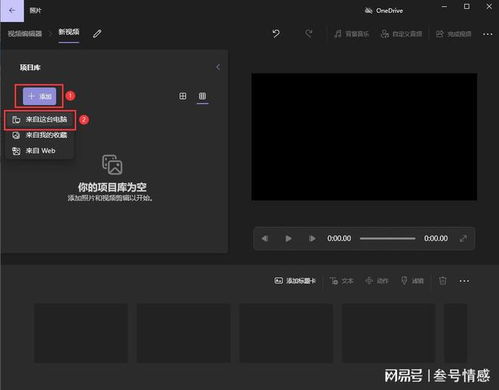Step back one frame in the preview

click(x=265, y=238)
